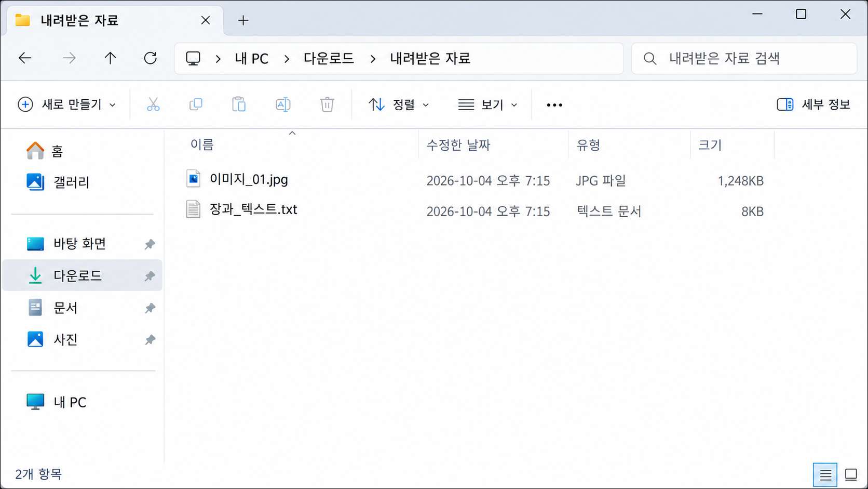The width and height of the screenshot is (868, 489).
Task: Add a new tab with plus button
Action: tap(243, 20)
